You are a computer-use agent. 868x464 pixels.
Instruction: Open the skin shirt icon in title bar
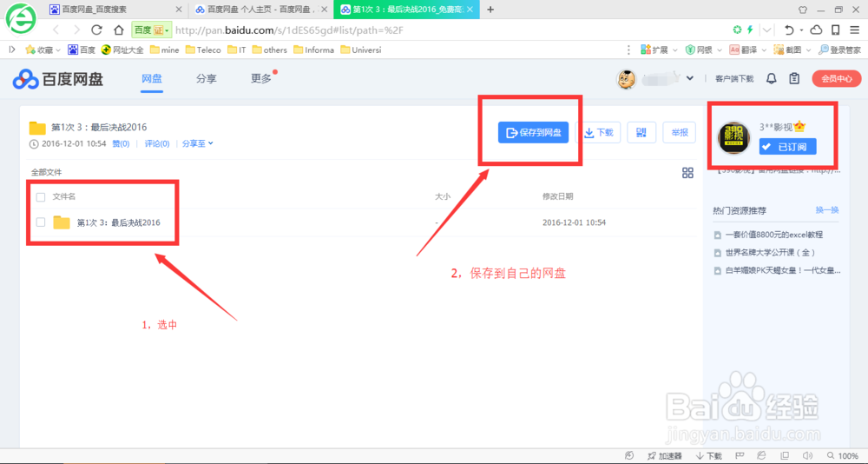click(803, 10)
